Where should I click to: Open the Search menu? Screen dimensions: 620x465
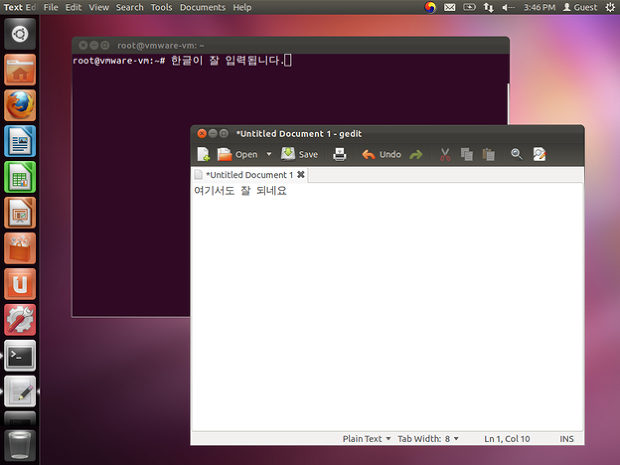pos(130,7)
